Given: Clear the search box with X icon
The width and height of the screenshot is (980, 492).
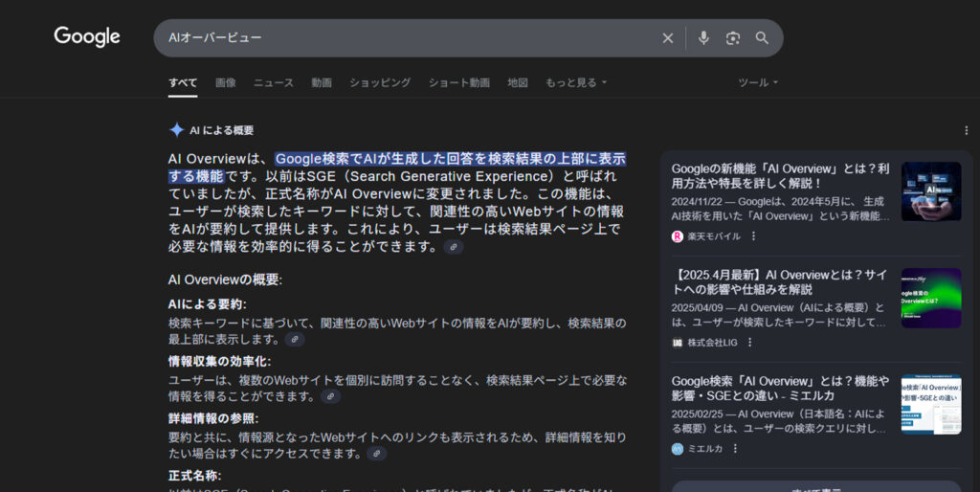Looking at the screenshot, I should click(667, 38).
